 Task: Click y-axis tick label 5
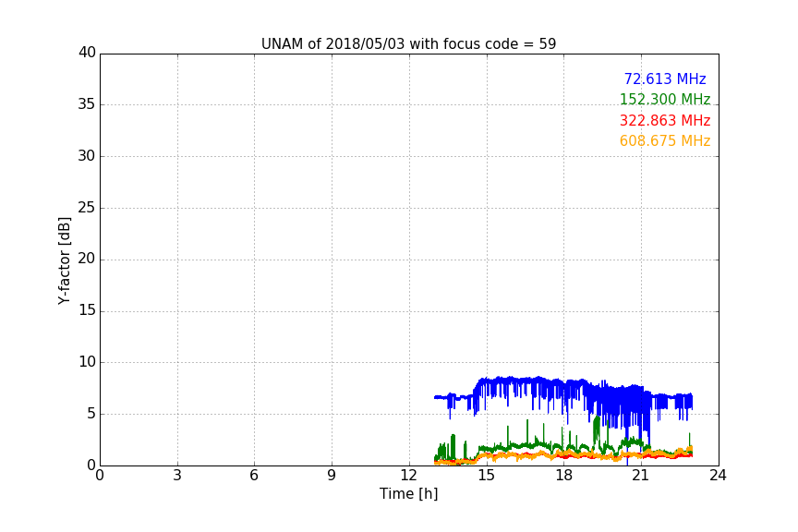[91, 414]
